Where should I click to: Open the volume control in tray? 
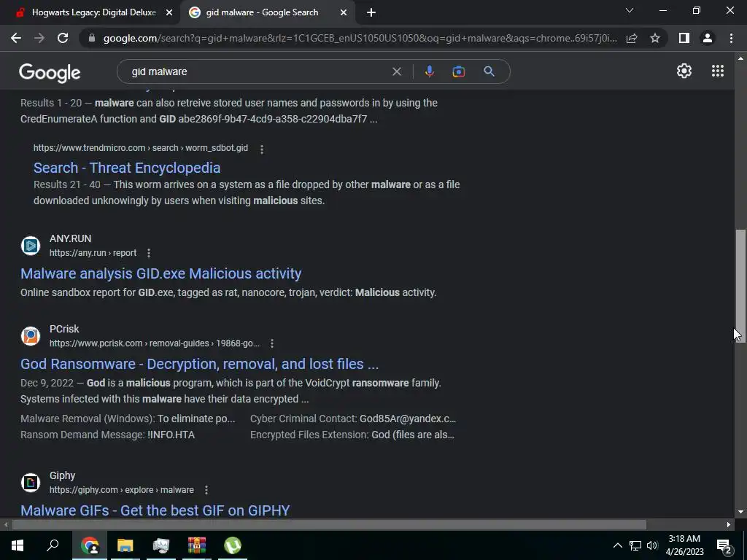coord(652,545)
